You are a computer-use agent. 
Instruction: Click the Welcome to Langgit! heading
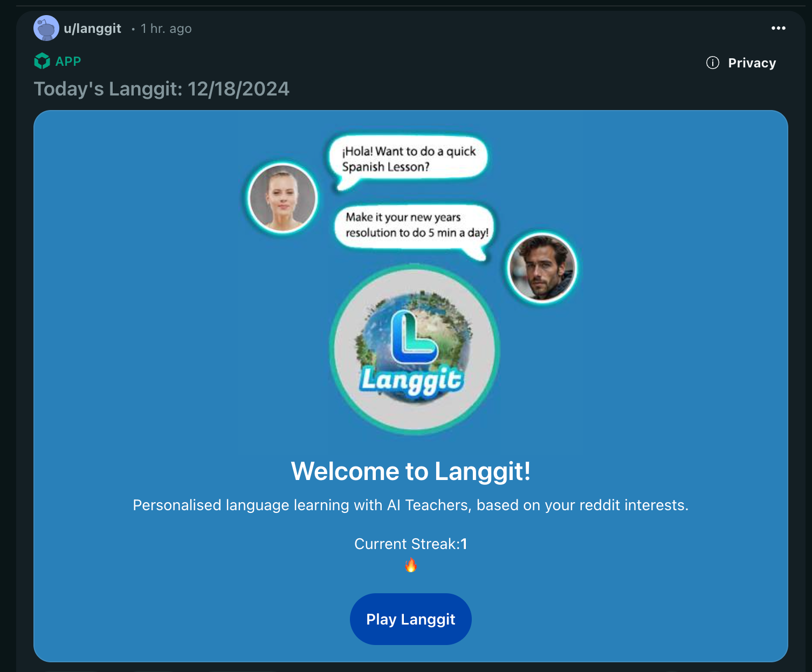[x=411, y=471]
